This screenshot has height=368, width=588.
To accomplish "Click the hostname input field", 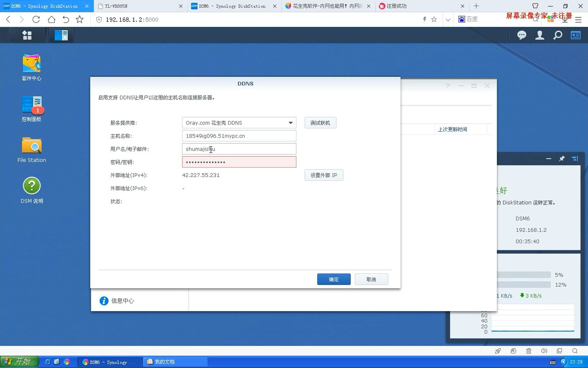I will click(x=239, y=136).
